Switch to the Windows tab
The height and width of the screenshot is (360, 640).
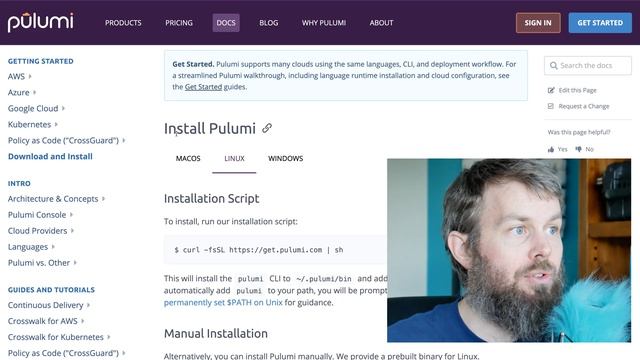click(285, 158)
